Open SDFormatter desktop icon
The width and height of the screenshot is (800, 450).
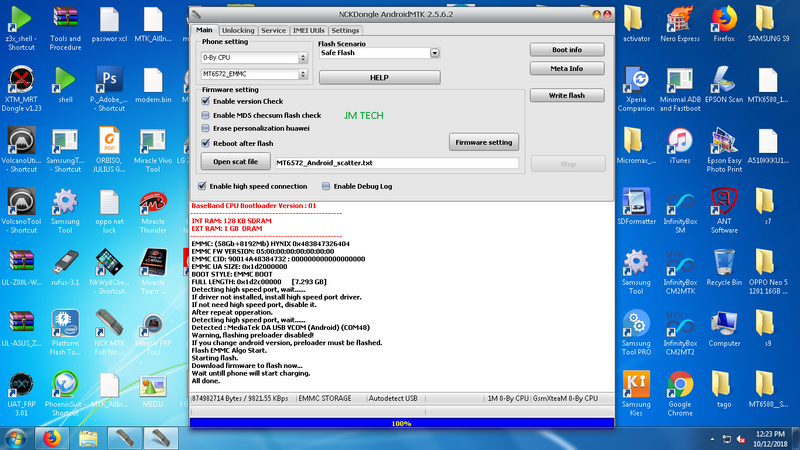coord(636,207)
